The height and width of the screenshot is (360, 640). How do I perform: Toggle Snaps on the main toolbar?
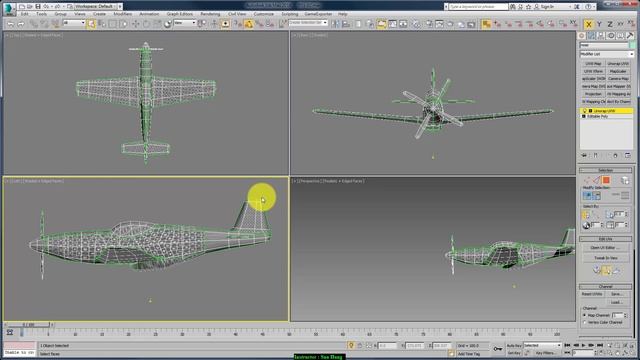(x=237, y=24)
